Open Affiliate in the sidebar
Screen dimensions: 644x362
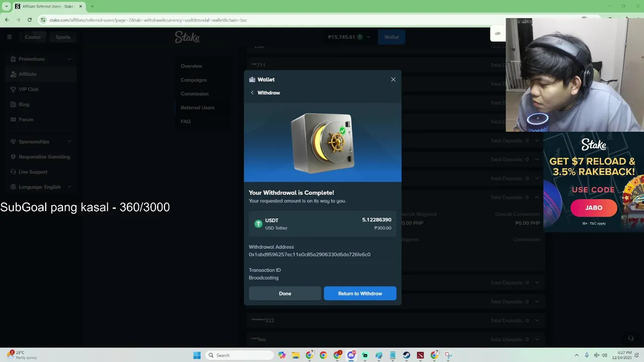coord(41,74)
